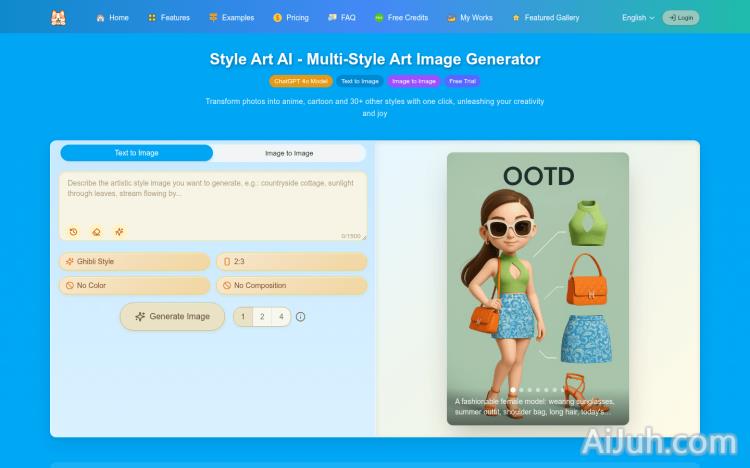Open the prompt history icon
The width and height of the screenshot is (750, 468).
click(x=73, y=232)
